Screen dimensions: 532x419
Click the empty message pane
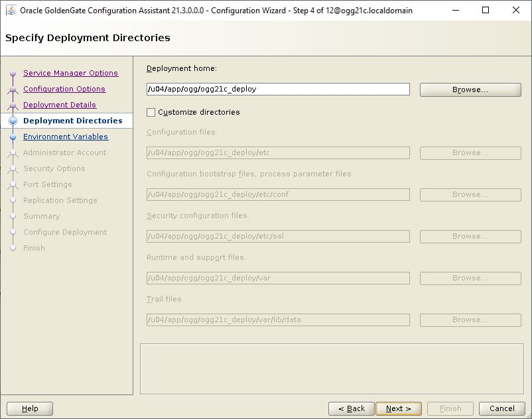coord(332,369)
